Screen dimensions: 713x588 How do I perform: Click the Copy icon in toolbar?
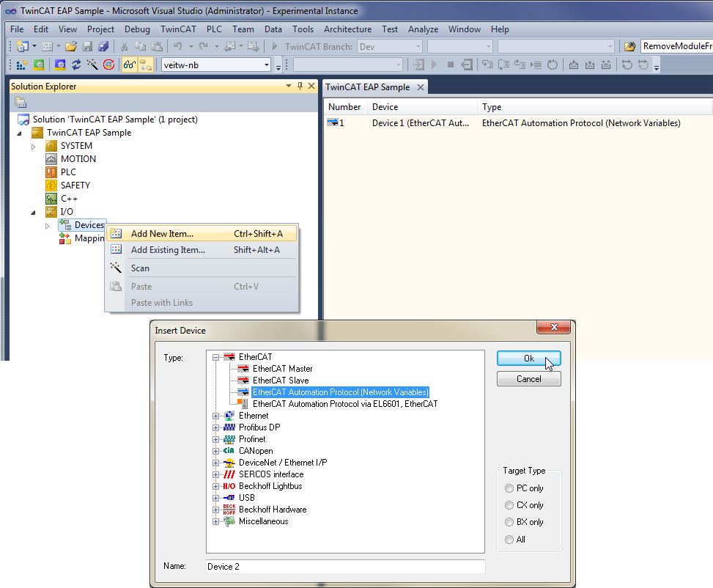pos(141,46)
